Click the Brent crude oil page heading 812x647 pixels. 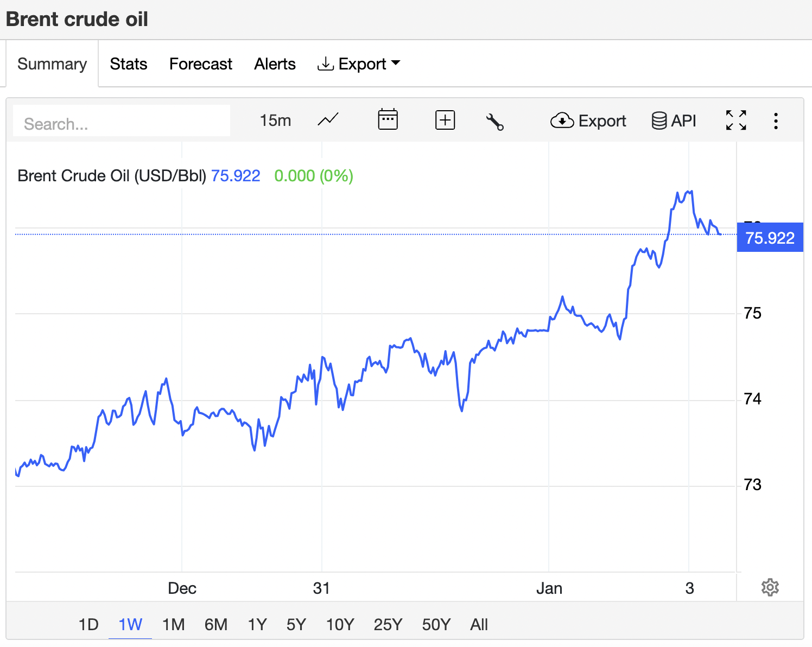click(x=77, y=20)
